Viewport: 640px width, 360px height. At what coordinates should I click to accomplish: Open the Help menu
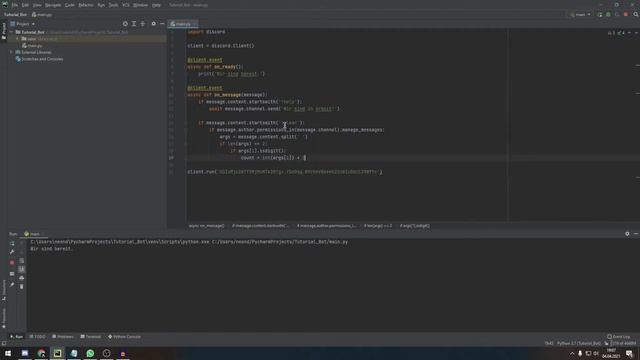tap(156, 5)
